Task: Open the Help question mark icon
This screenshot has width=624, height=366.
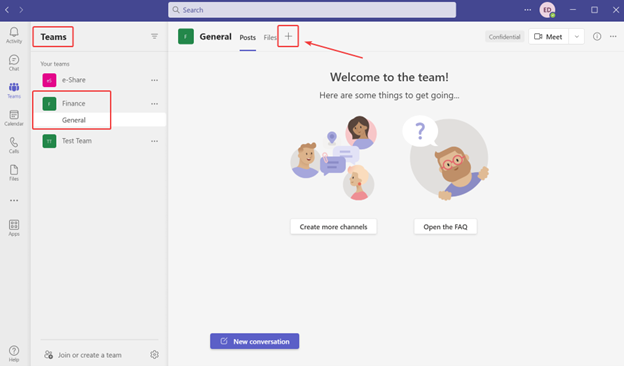Action: [14, 350]
